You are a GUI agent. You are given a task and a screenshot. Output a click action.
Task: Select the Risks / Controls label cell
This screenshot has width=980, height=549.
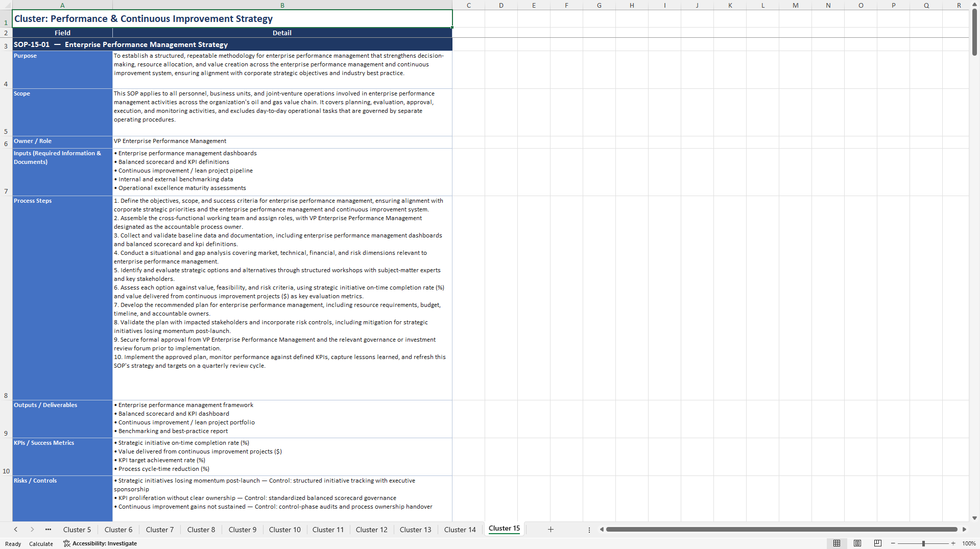coord(62,498)
